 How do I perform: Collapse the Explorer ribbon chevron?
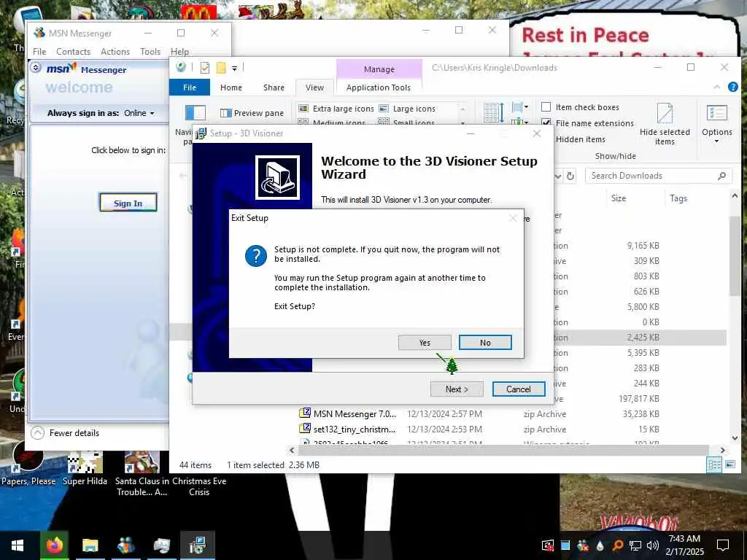coord(716,87)
